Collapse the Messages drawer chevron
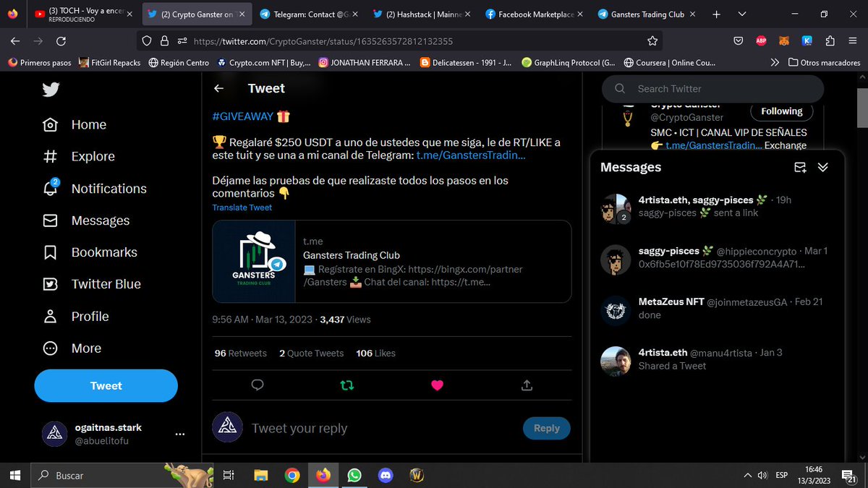The image size is (868, 488). [823, 167]
